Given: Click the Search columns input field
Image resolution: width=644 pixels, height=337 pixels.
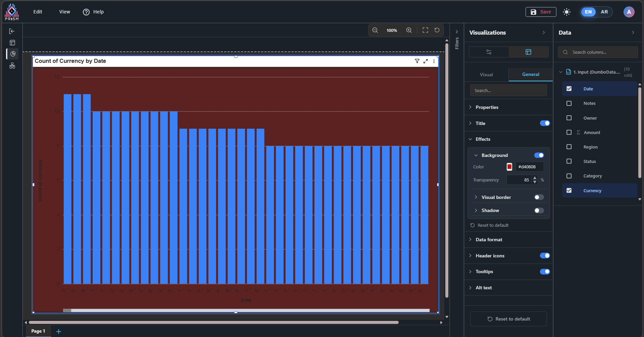Looking at the screenshot, I should pyautogui.click(x=601, y=52).
